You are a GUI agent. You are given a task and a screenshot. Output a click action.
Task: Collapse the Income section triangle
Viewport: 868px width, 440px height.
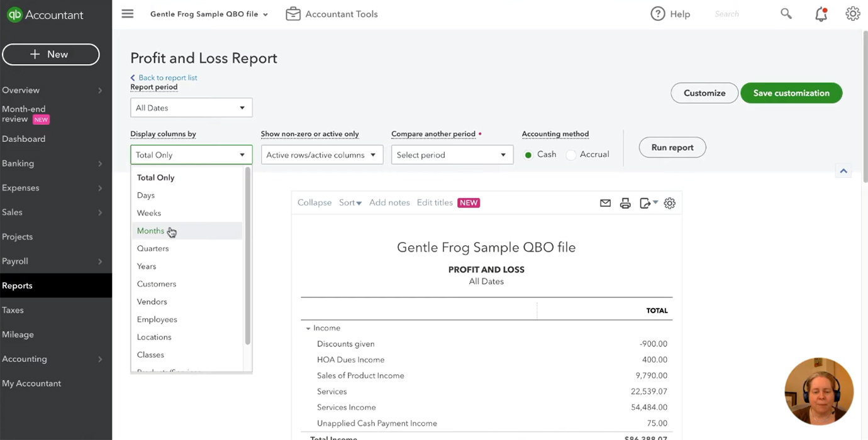[308, 328]
